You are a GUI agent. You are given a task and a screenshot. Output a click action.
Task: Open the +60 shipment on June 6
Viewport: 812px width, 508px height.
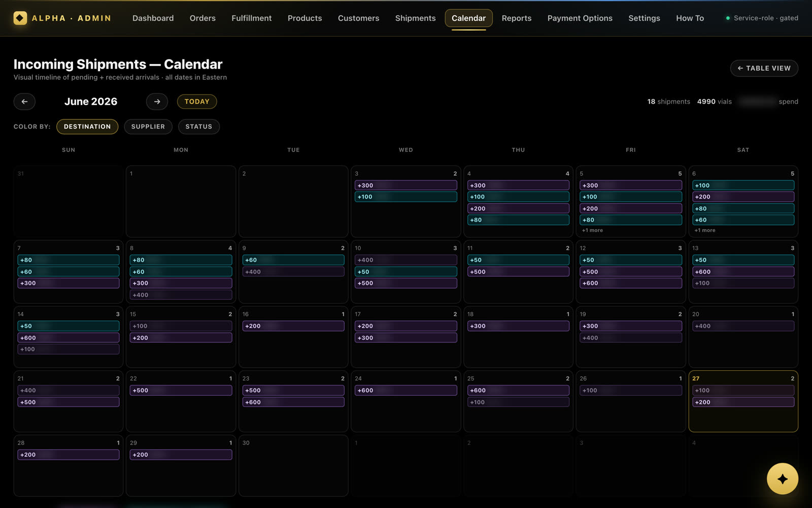tap(743, 220)
